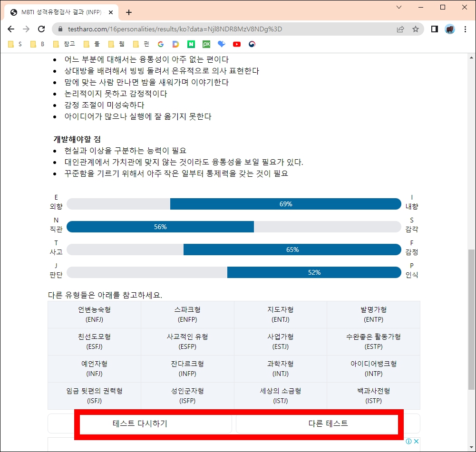This screenshot has width=476, height=452.
Task: Open the YouTube bookmark icon
Action: [x=237, y=44]
